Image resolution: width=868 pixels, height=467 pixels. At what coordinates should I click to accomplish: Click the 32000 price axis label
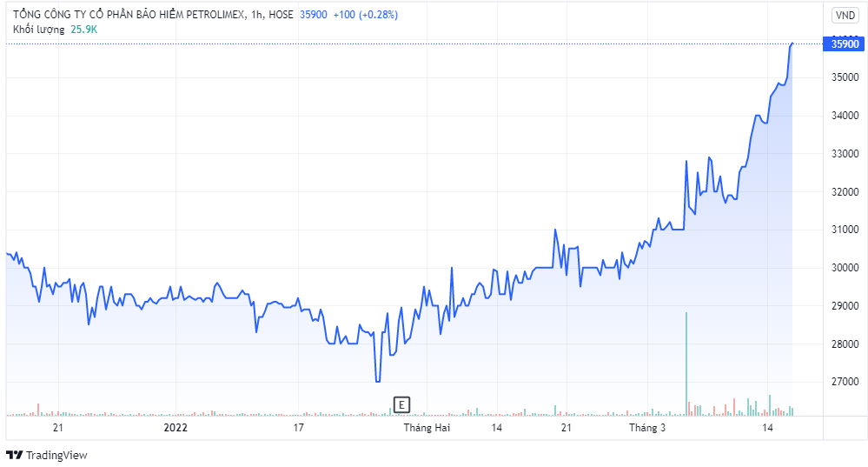point(845,191)
